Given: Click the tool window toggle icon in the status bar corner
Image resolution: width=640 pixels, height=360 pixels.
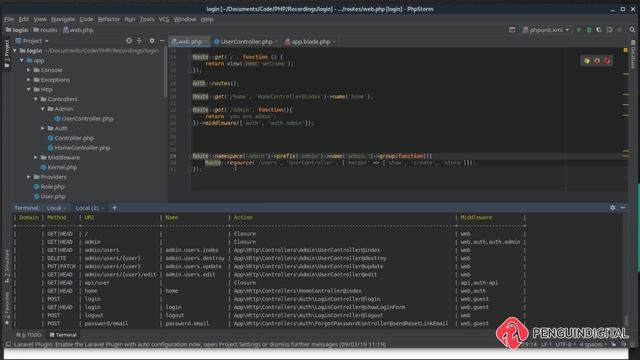Looking at the screenshot, I should pyautogui.click(x=8, y=344).
